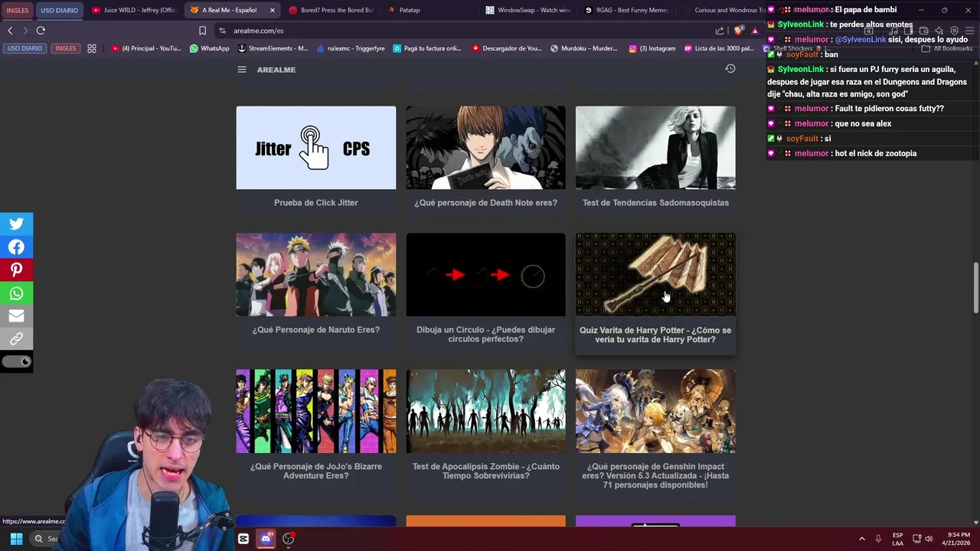Switch to INGLES tab group
The width and height of the screenshot is (980, 551).
(x=17, y=10)
